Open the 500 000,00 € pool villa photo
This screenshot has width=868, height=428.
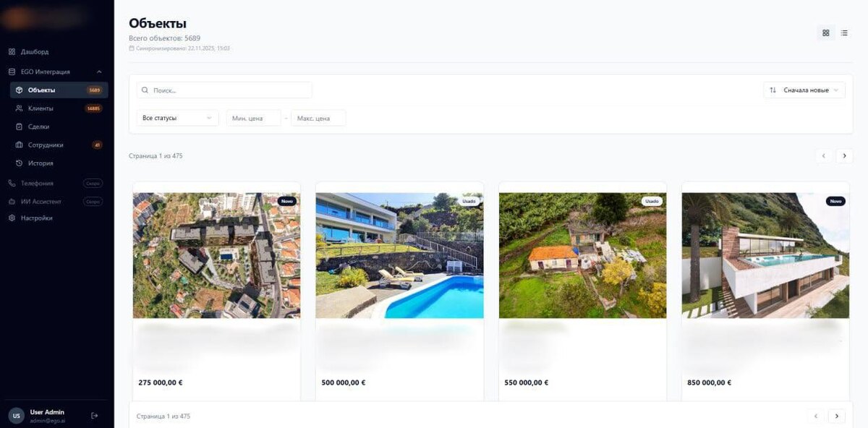399,255
